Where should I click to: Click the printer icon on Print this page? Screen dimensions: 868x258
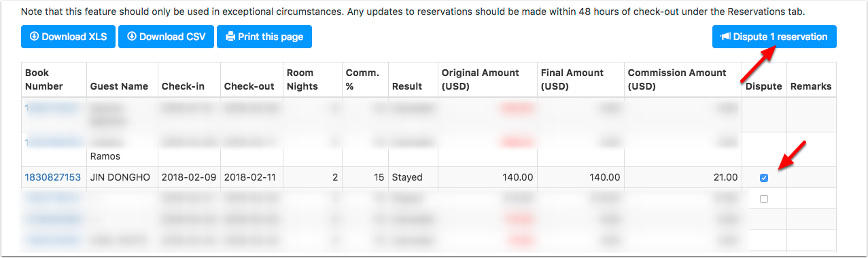(x=230, y=37)
